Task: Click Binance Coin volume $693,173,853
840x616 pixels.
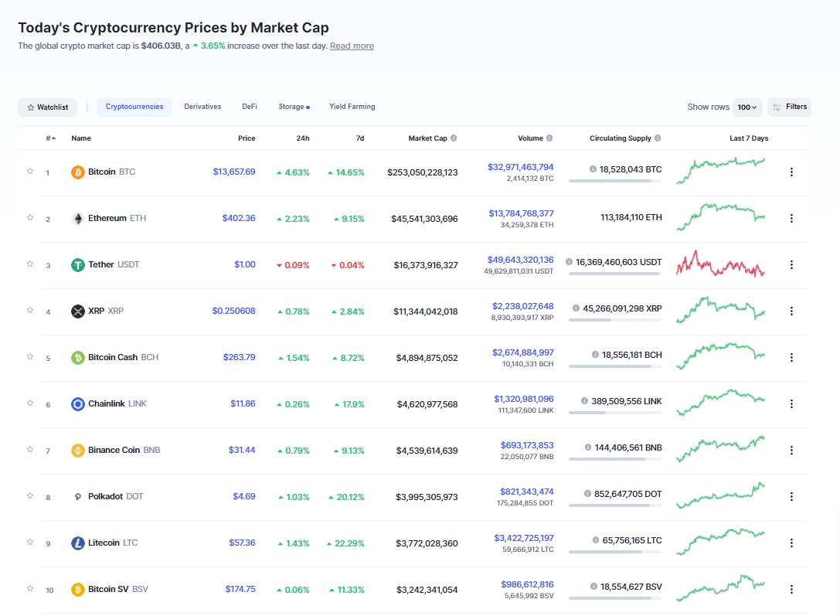Action: point(527,445)
